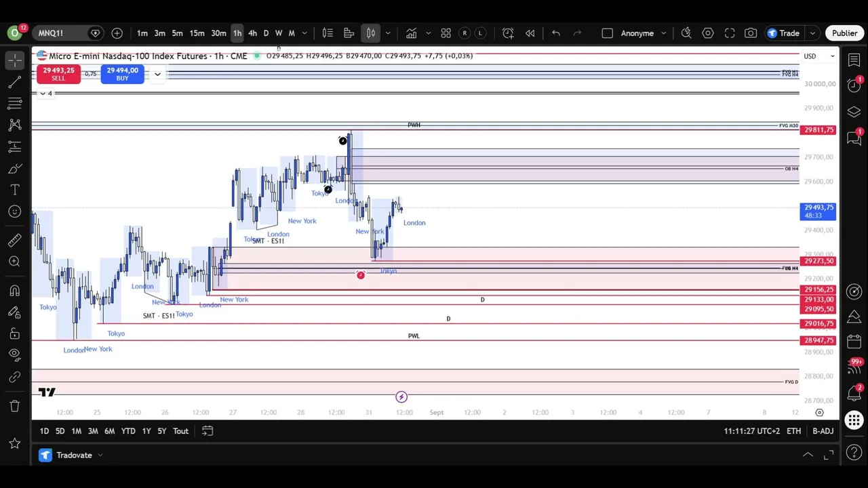Select the text annotation tool
The image size is (868, 488).
pyautogui.click(x=15, y=190)
